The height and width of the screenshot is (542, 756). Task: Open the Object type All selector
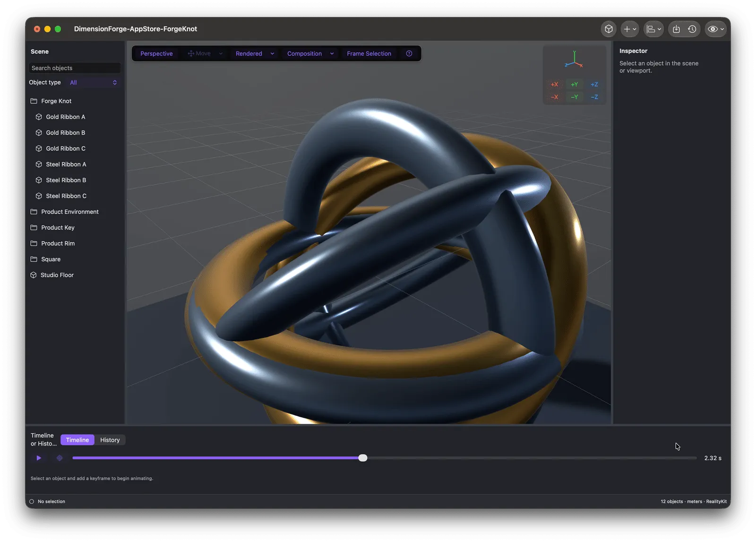(x=93, y=82)
